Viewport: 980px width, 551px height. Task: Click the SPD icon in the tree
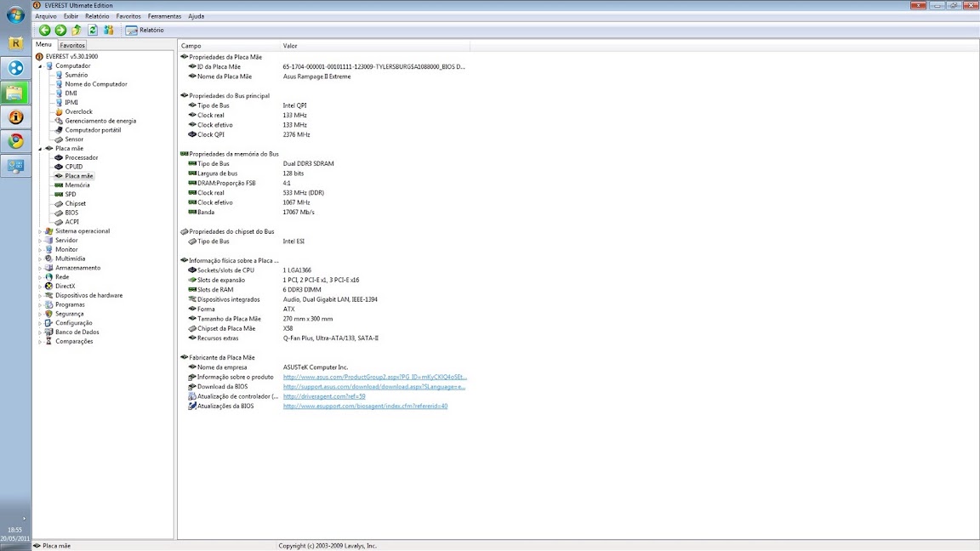pos(59,194)
